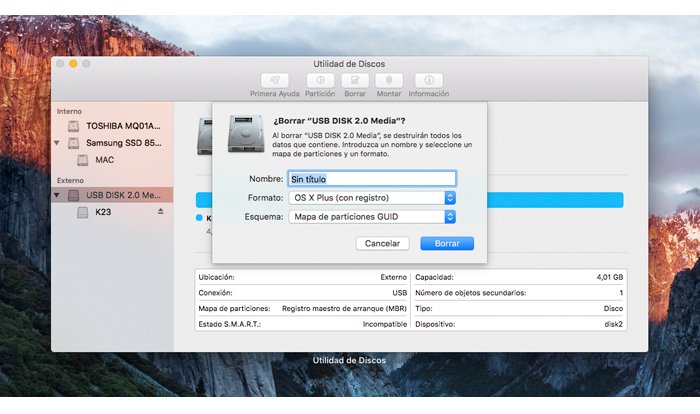Click the Estado S.M.A.R.T. value Incompatible

tap(384, 324)
